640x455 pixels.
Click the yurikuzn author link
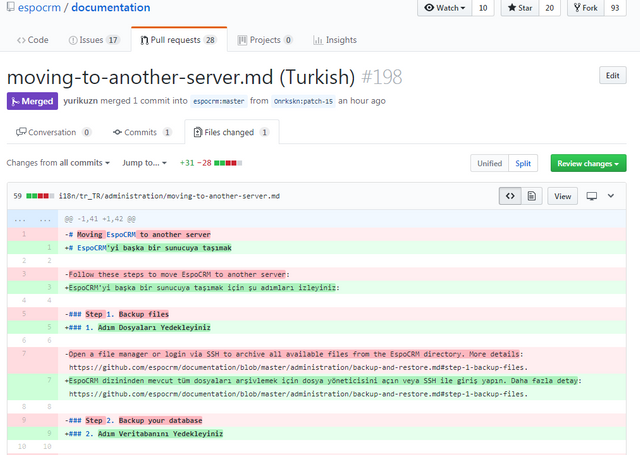[x=80, y=101]
